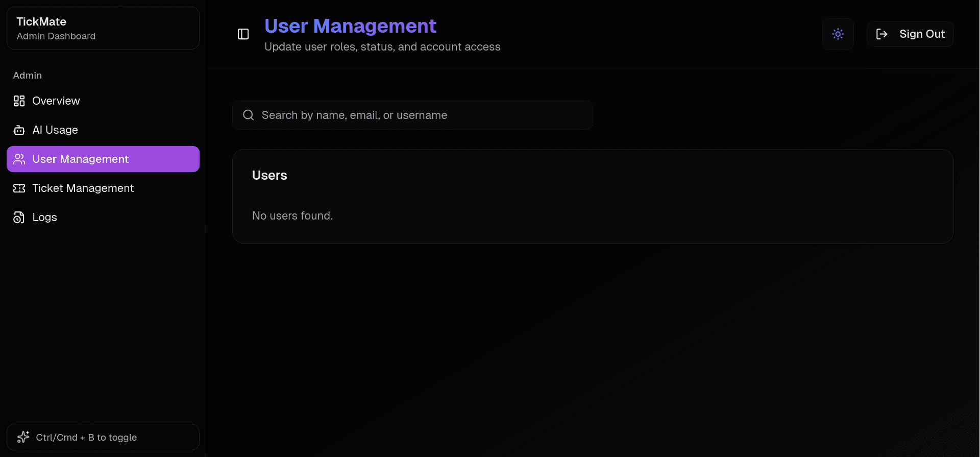This screenshot has width=980, height=457.
Task: Click 'Update user roles, status' subtitle
Action: (382, 47)
